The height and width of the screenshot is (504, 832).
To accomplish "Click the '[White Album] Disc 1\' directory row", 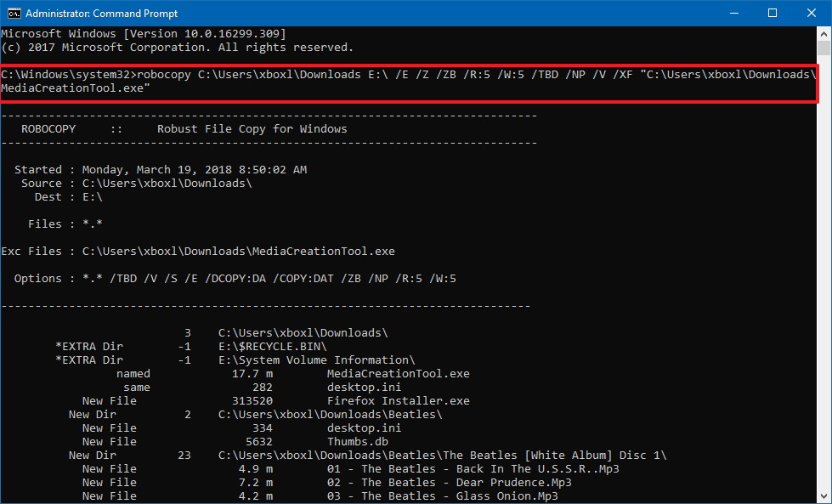I will tap(368, 456).
